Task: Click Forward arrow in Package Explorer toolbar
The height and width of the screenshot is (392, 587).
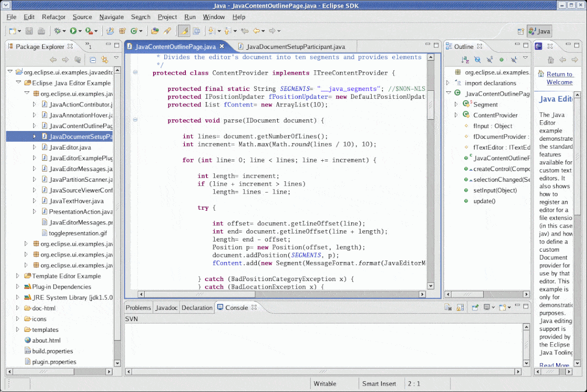Action: click(x=66, y=60)
